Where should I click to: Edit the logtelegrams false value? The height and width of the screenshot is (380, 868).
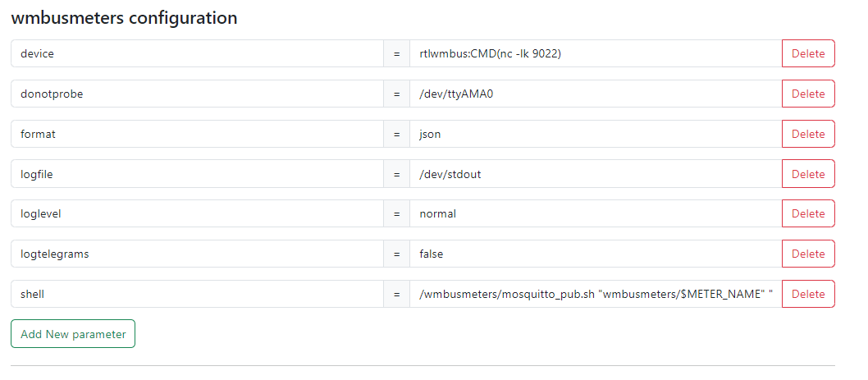pos(596,254)
